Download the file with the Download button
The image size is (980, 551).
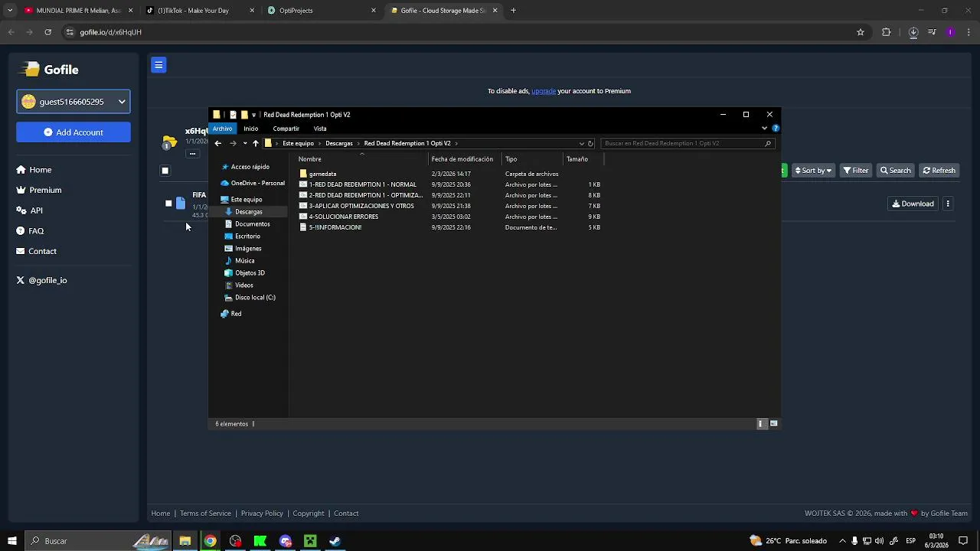[x=913, y=204]
